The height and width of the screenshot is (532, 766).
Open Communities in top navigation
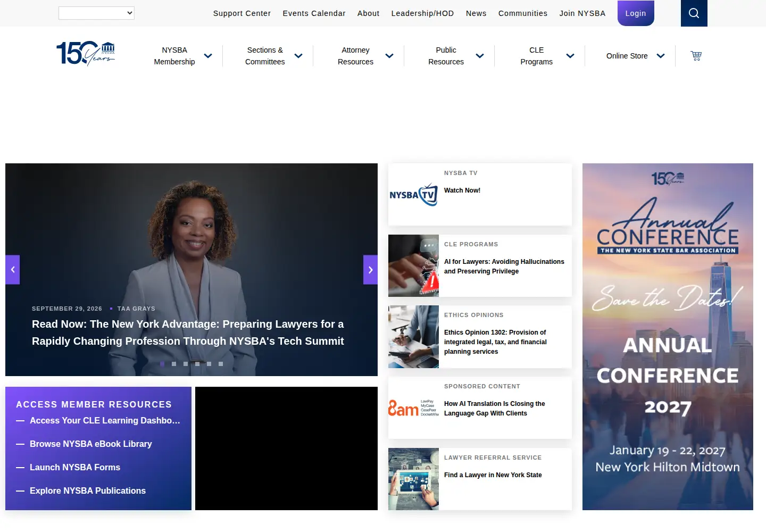point(523,13)
